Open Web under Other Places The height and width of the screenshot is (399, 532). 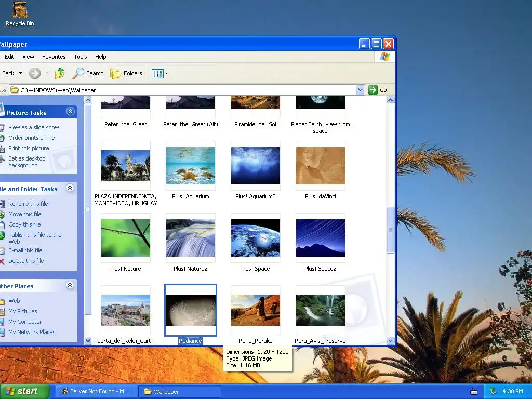[x=14, y=301]
